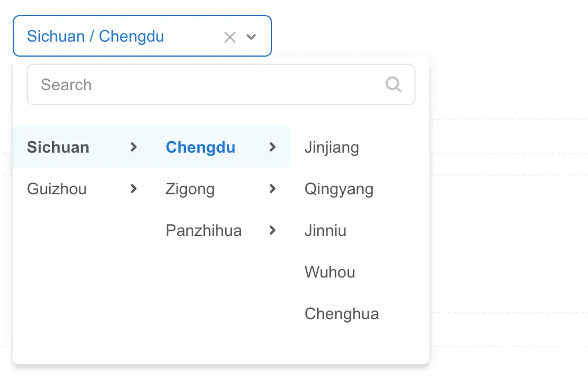Expand the Guizhou chevron arrow
This screenshot has height=377, width=588.
pos(134,188)
